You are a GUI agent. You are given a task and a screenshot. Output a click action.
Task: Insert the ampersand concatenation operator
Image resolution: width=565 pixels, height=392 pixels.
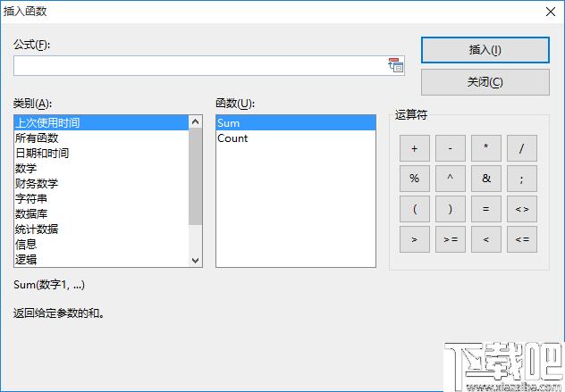pyautogui.click(x=485, y=179)
